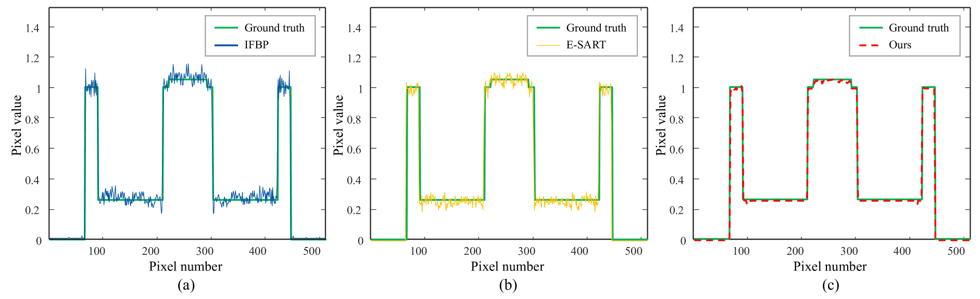Click Ground truth legend label in plot (b)
The image size is (980, 299).
point(596,28)
